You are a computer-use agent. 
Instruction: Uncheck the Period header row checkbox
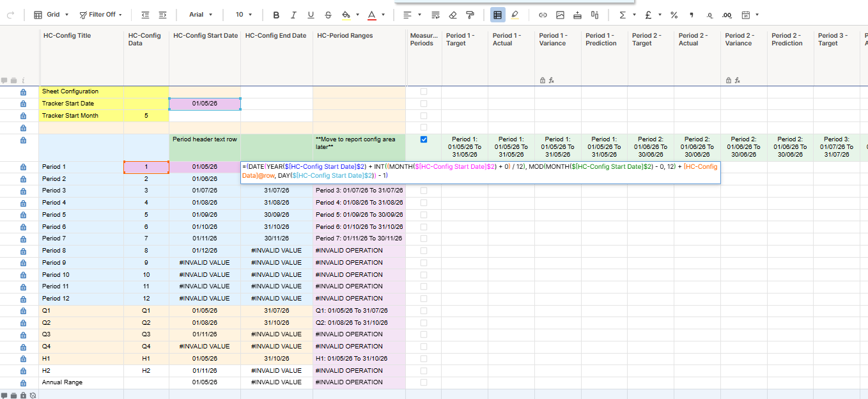coord(424,139)
